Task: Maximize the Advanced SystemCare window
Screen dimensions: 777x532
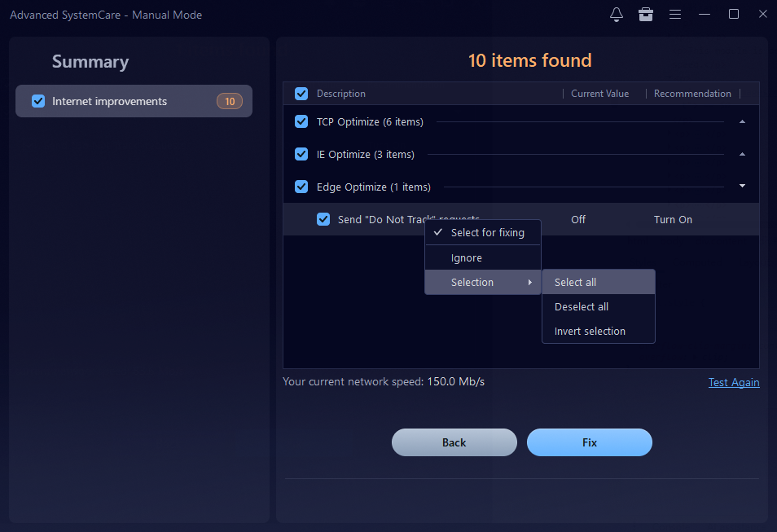Action: pos(734,15)
